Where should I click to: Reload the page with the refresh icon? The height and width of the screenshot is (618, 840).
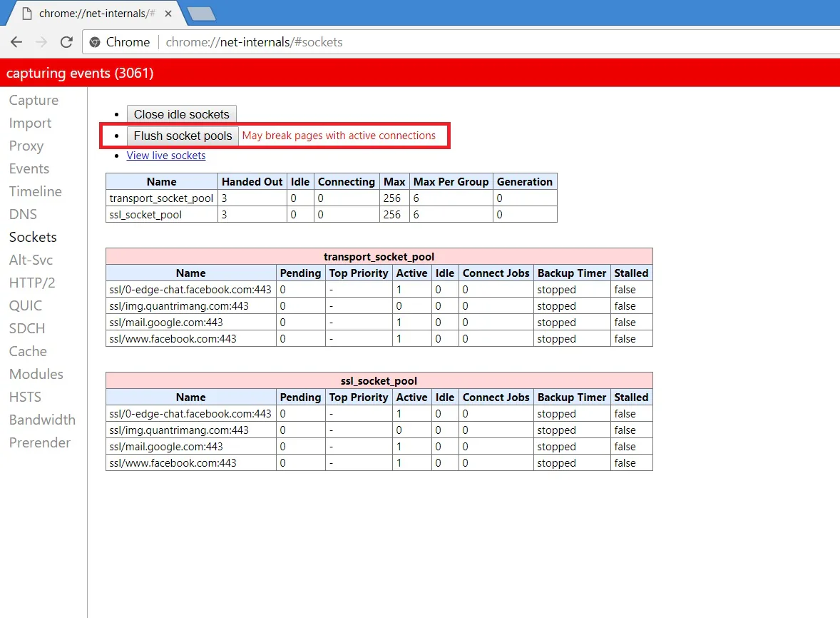pyautogui.click(x=66, y=42)
